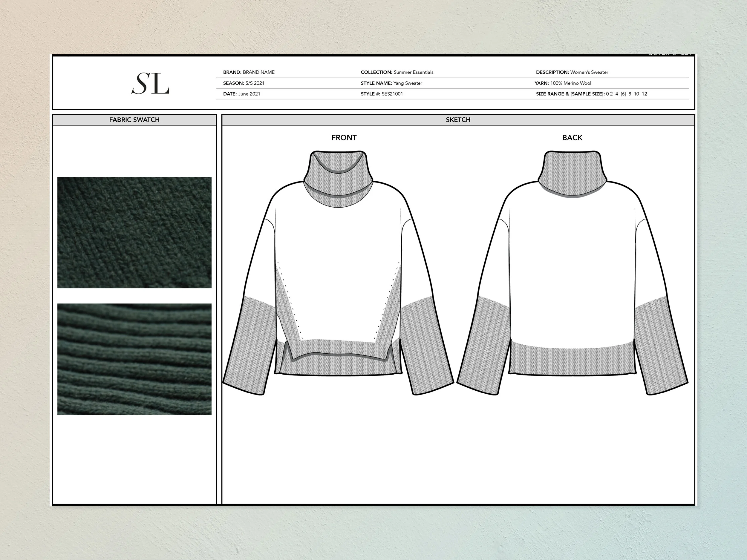Select the bottom ribbed fabric swatch
The image size is (747, 560).
pos(134,359)
